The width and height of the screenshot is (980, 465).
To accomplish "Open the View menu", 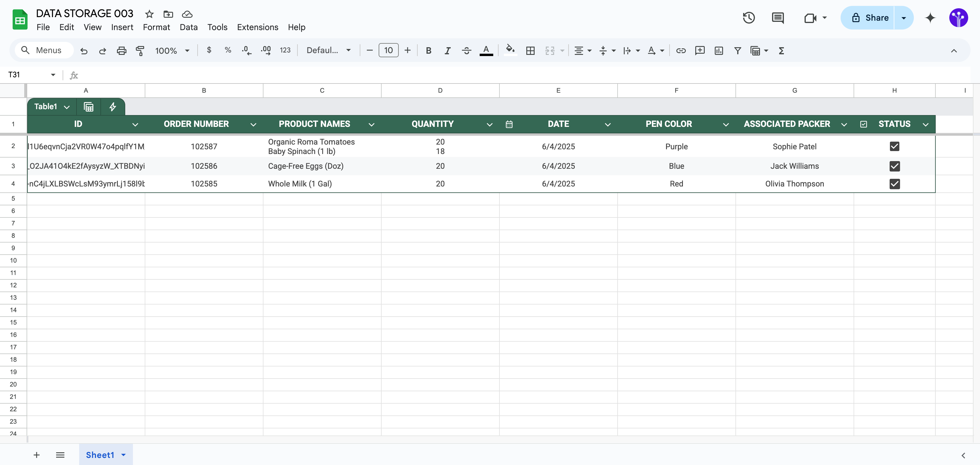I will (92, 27).
